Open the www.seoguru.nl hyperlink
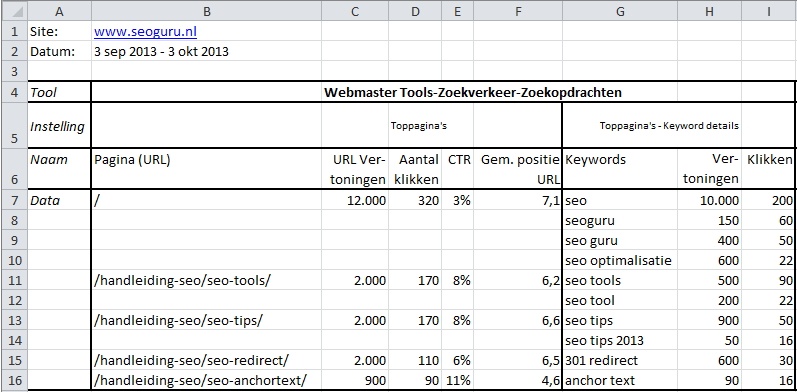The width and height of the screenshot is (797, 392). [x=145, y=32]
